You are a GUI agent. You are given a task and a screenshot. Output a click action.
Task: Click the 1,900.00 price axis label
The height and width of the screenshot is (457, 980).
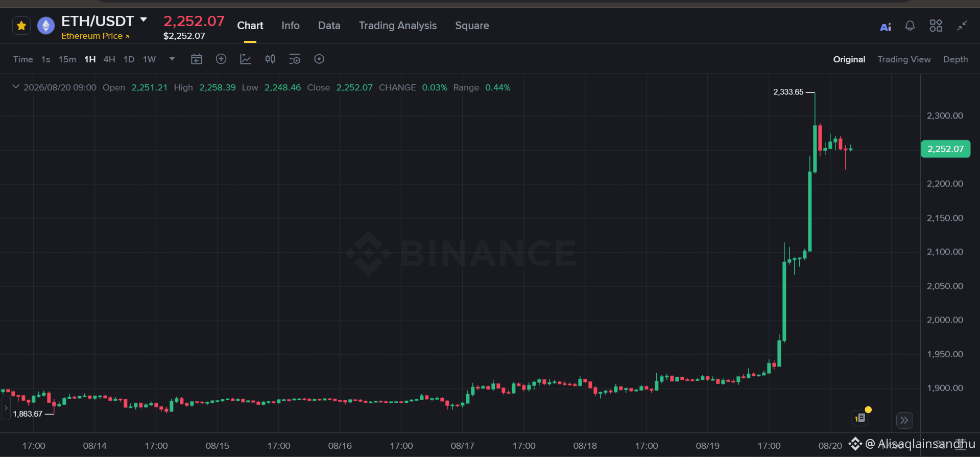click(945, 388)
